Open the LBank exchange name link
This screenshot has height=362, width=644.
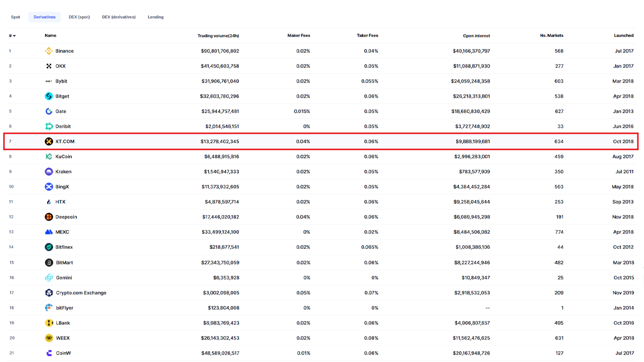[63, 323]
